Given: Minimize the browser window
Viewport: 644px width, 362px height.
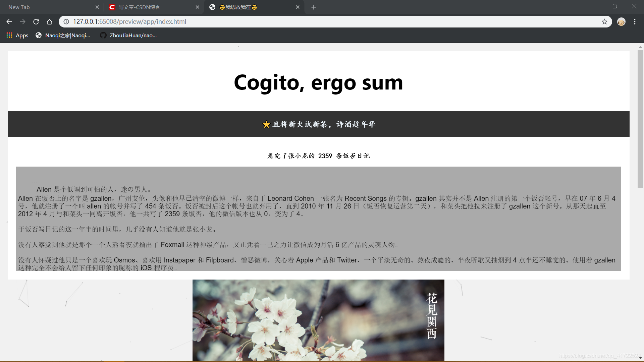Looking at the screenshot, I should pos(596,6).
